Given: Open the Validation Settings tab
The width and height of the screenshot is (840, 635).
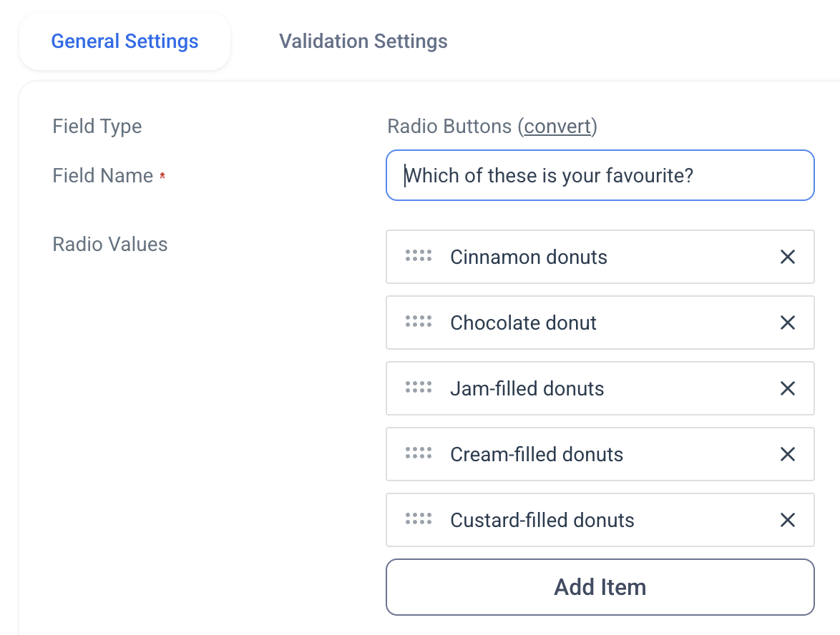Looking at the screenshot, I should [363, 41].
